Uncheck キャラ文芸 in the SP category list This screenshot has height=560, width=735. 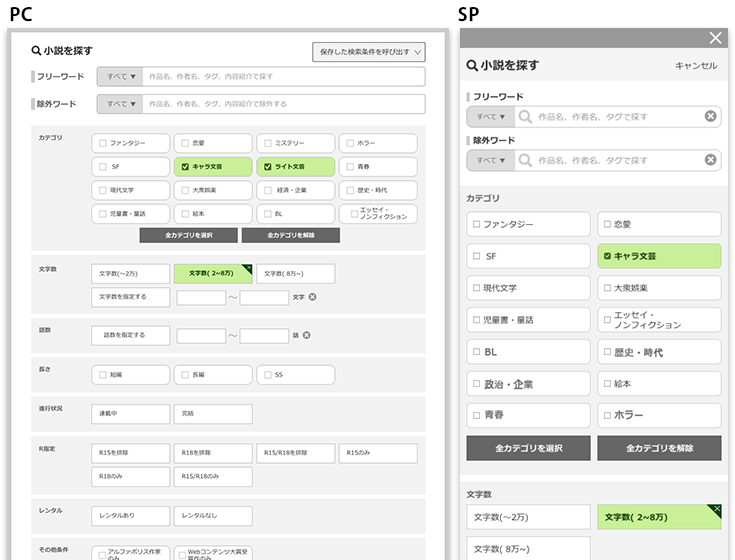click(607, 256)
